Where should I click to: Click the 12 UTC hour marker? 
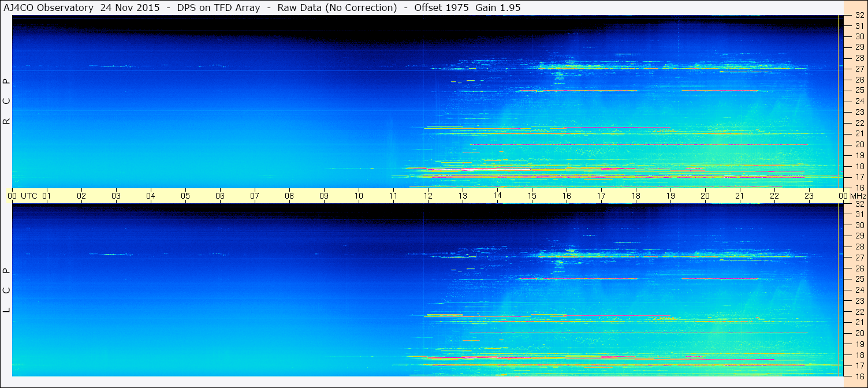click(428, 196)
